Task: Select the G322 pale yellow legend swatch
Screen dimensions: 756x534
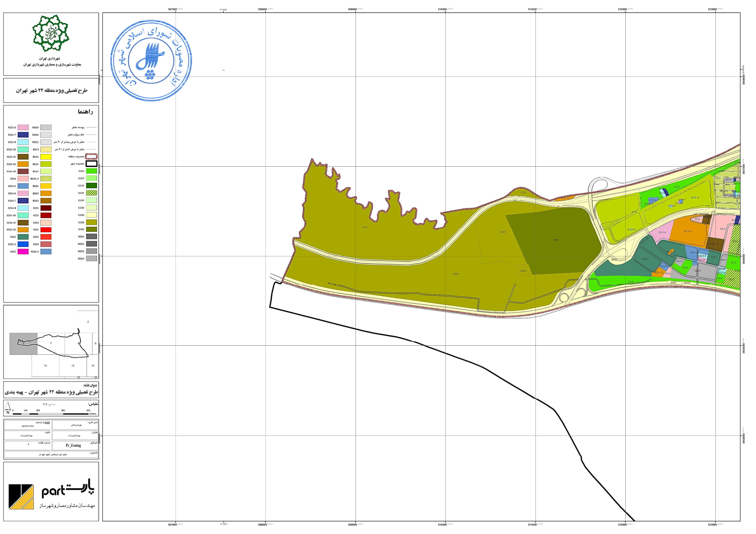Action: (x=91, y=215)
